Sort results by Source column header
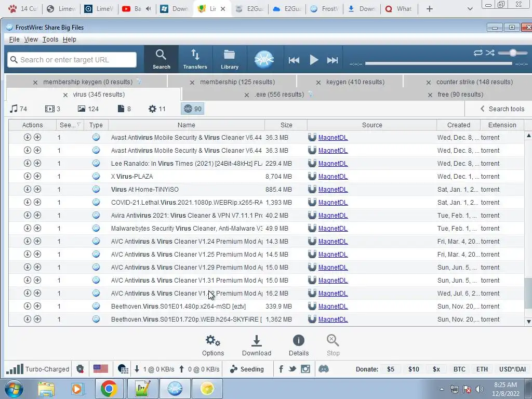The height and width of the screenshot is (399, 532). click(372, 125)
